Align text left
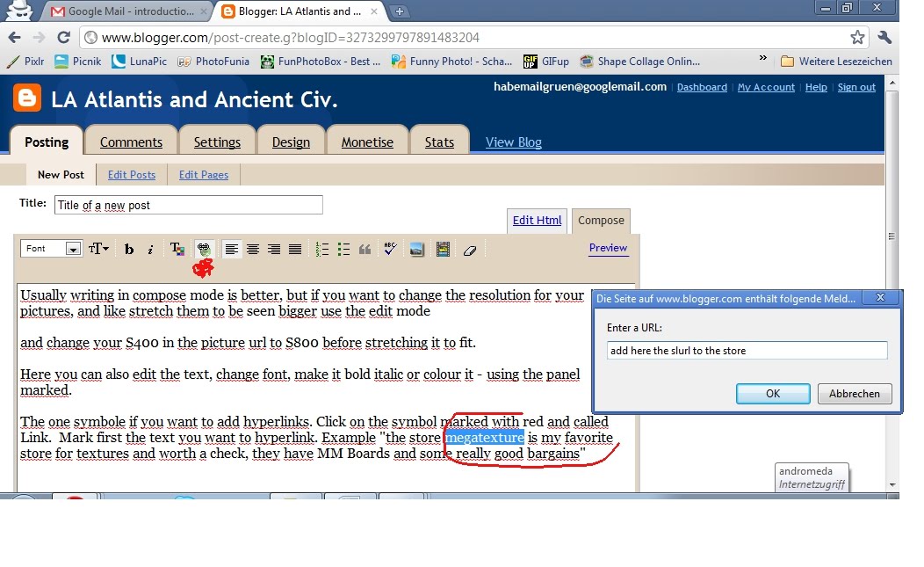Viewport: 924px width, 567px height. [232, 250]
